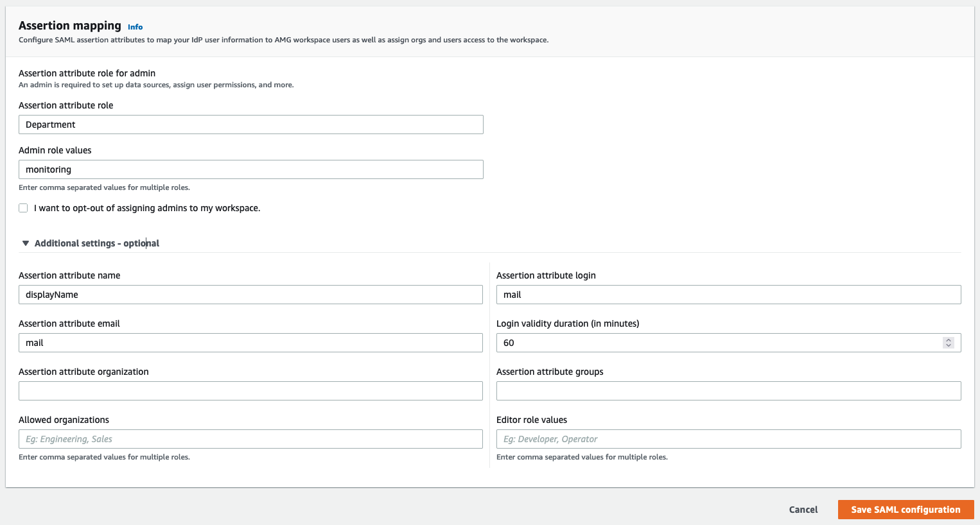Viewport: 980px width, 525px height.
Task: Click the Assertion attribute name field with displayName
Action: pyautogui.click(x=250, y=295)
